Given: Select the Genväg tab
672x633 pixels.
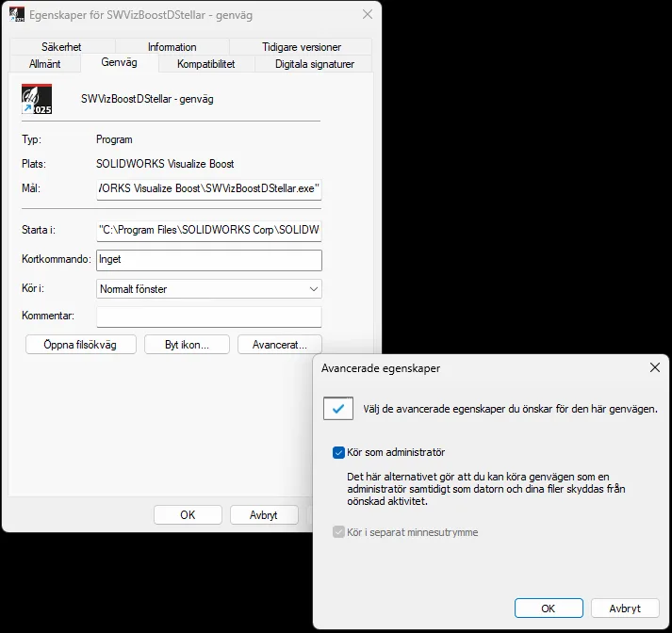Looking at the screenshot, I should coord(119,62).
